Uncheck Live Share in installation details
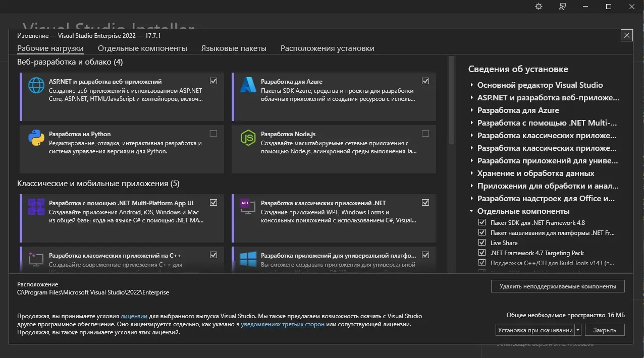 pos(482,242)
